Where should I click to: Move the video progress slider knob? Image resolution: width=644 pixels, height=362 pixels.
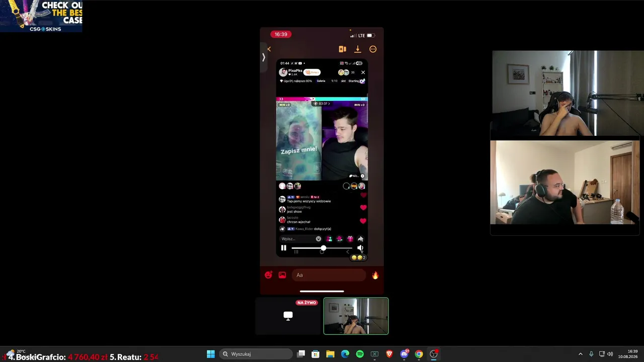point(323,248)
